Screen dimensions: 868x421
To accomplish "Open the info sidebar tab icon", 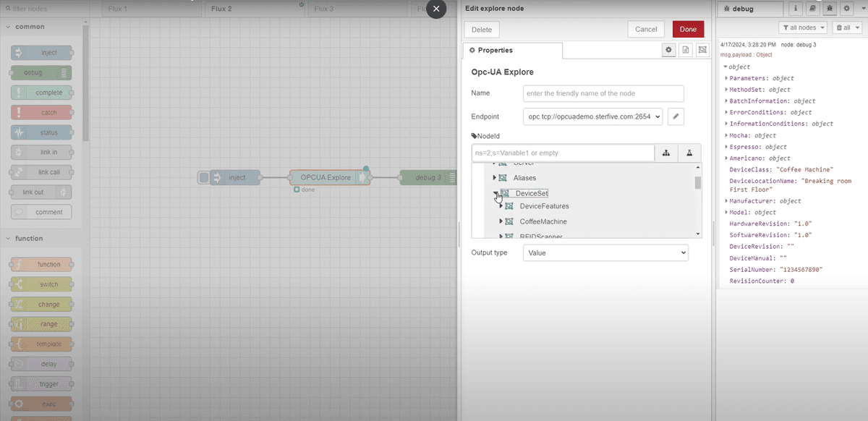I will [x=796, y=9].
